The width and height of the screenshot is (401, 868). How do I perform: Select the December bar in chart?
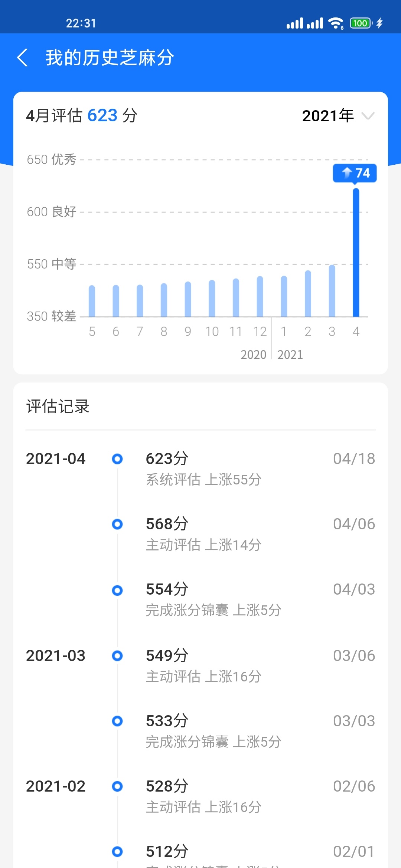260,296
